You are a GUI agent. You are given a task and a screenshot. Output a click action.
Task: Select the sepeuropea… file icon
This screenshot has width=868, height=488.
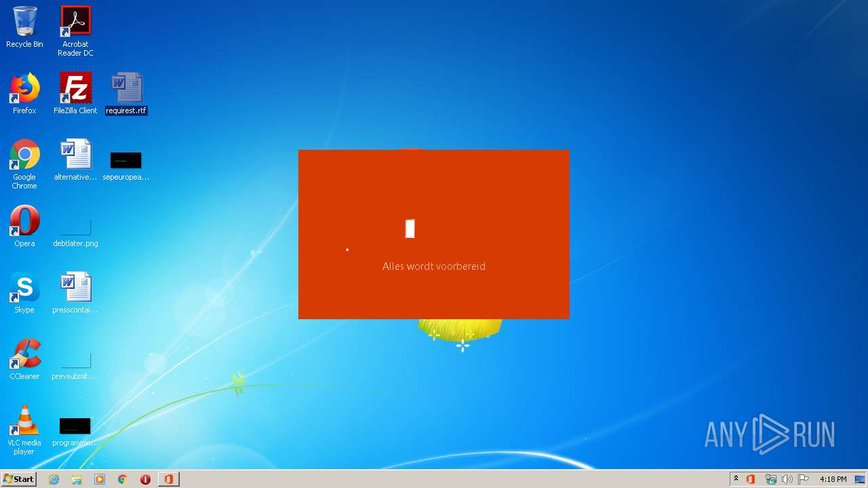126,167
